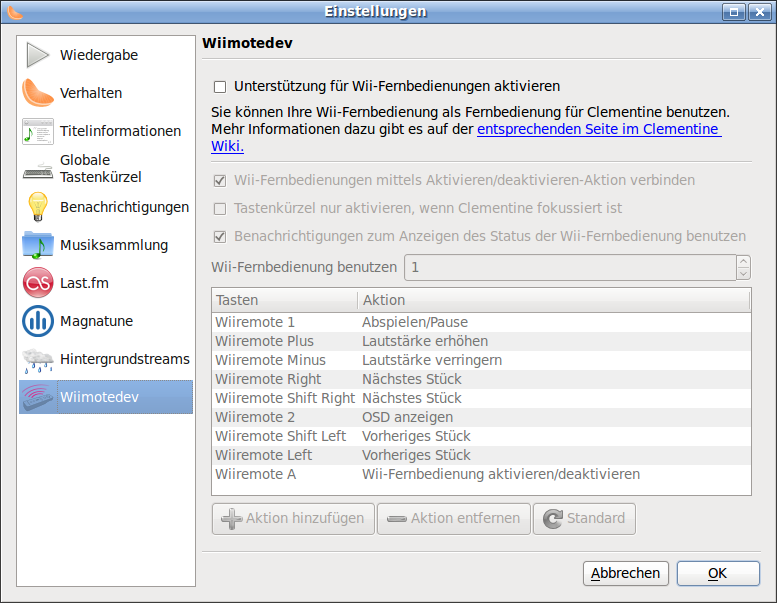This screenshot has height=603, width=777.
Task: Decrease Wii-Fernbedienung number with down arrow
Action: (x=743, y=274)
